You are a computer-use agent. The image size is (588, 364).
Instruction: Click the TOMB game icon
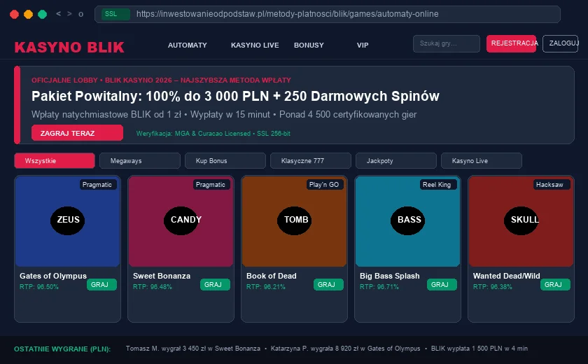295,220
